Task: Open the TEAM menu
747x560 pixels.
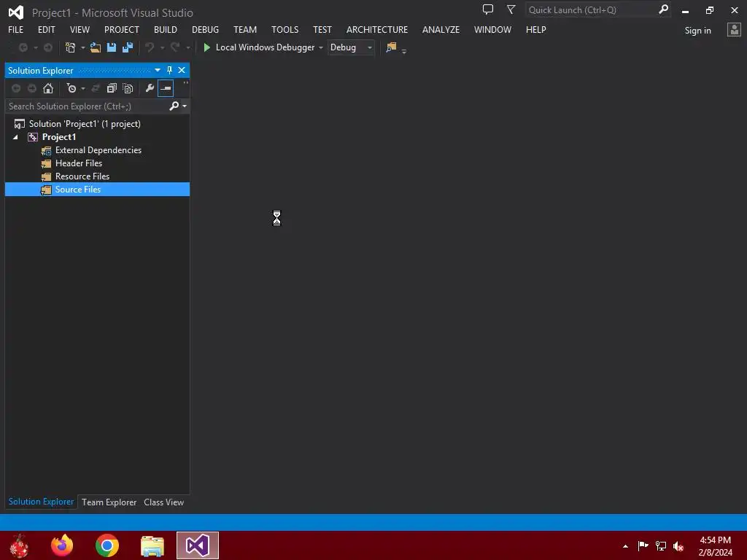Action: pos(245,29)
